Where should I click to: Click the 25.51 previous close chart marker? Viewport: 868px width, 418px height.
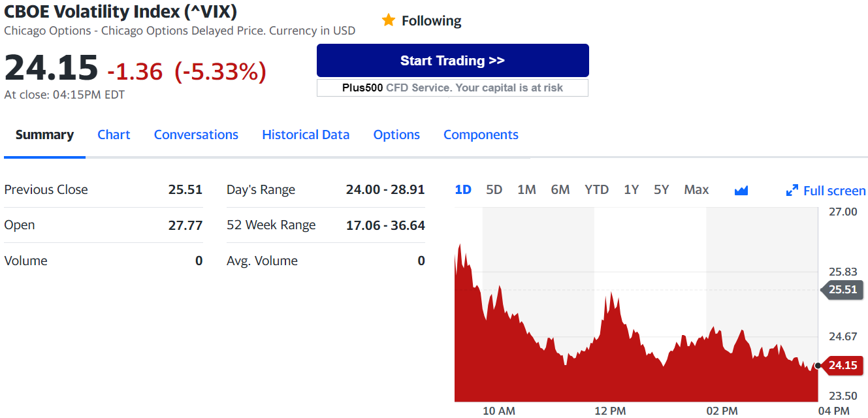(841, 289)
